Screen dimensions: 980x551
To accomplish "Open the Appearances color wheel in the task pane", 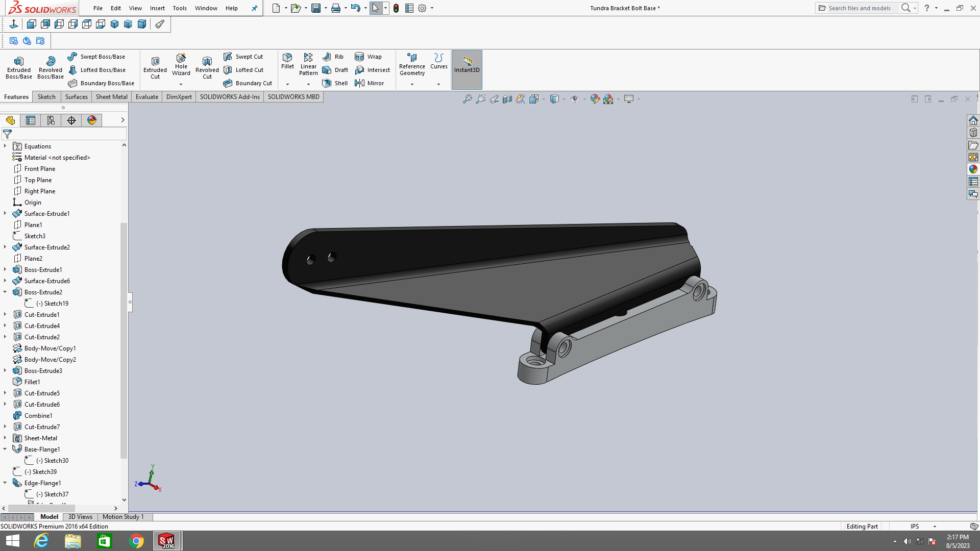I will click(x=973, y=169).
